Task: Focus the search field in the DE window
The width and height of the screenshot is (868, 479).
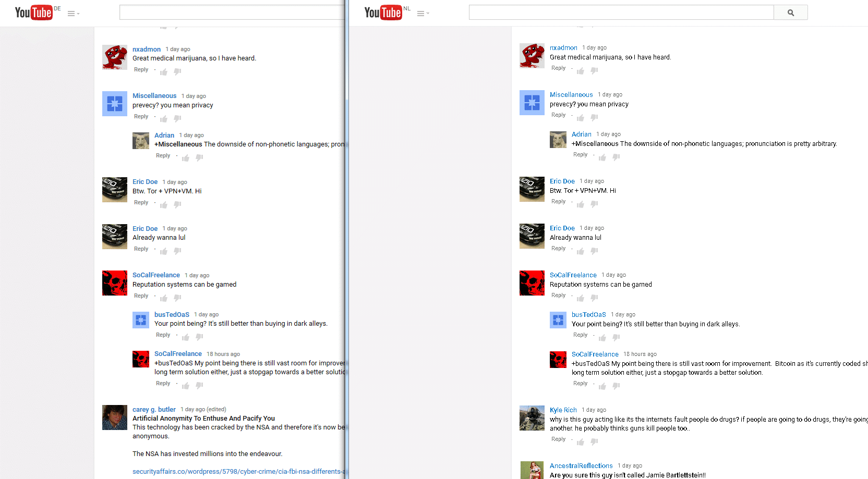Action: click(232, 13)
